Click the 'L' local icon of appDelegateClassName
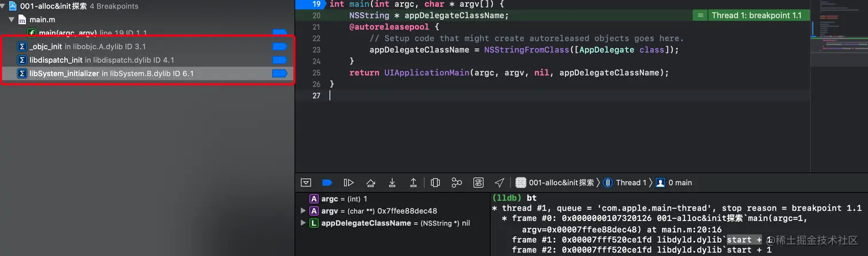Image resolution: width=868 pixels, height=256 pixels. pyautogui.click(x=314, y=223)
